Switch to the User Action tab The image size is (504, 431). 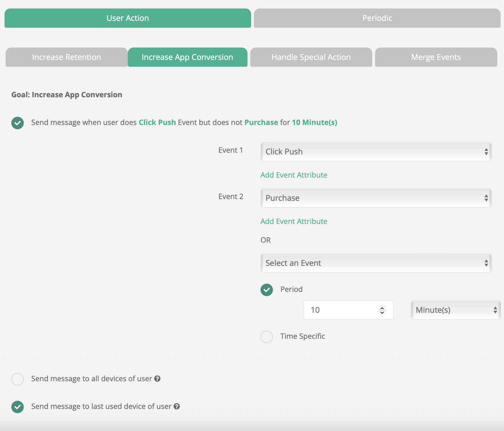point(128,18)
